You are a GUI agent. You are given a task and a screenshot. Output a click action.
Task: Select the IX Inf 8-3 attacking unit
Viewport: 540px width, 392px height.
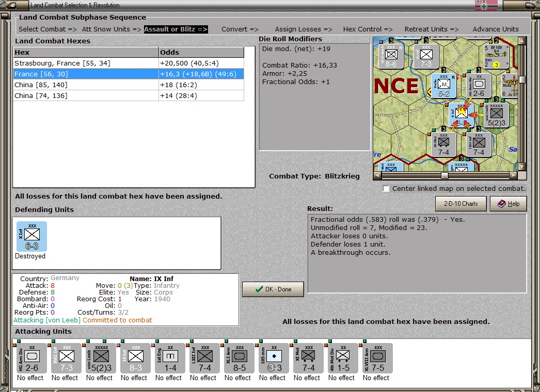coord(135,358)
